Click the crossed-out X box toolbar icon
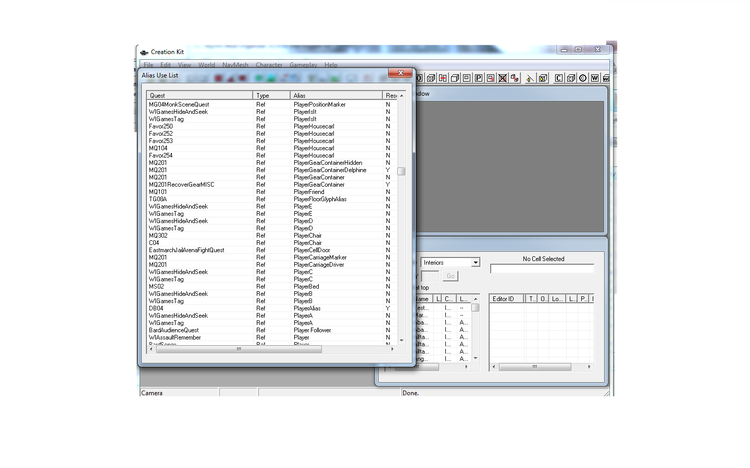Image resolution: width=750 pixels, height=468 pixels. pos(502,78)
